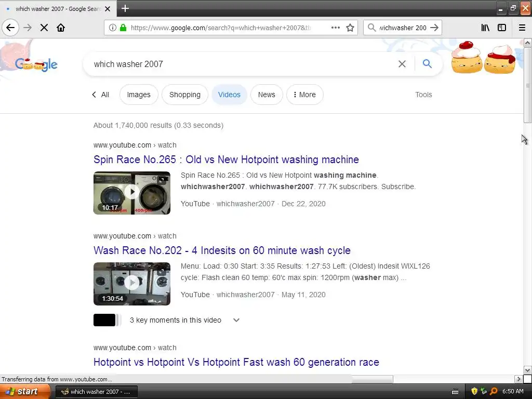
Task: Open the orange search tray icon
Action: click(494, 391)
